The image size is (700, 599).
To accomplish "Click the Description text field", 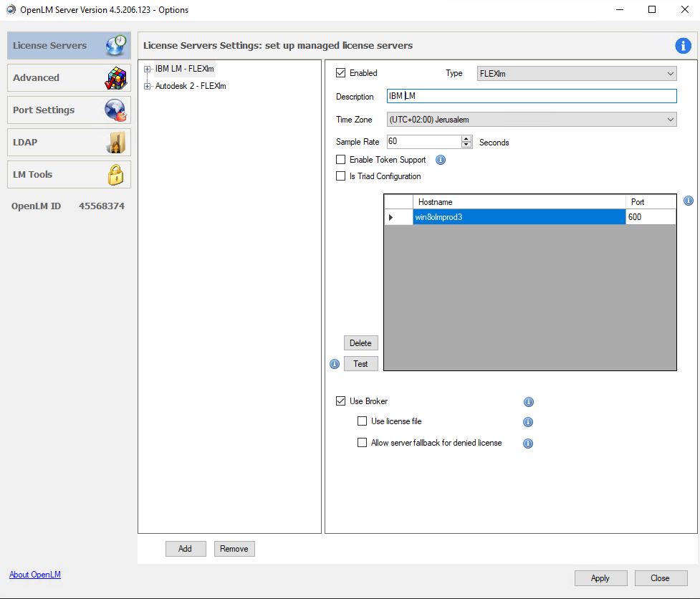I will pos(531,96).
